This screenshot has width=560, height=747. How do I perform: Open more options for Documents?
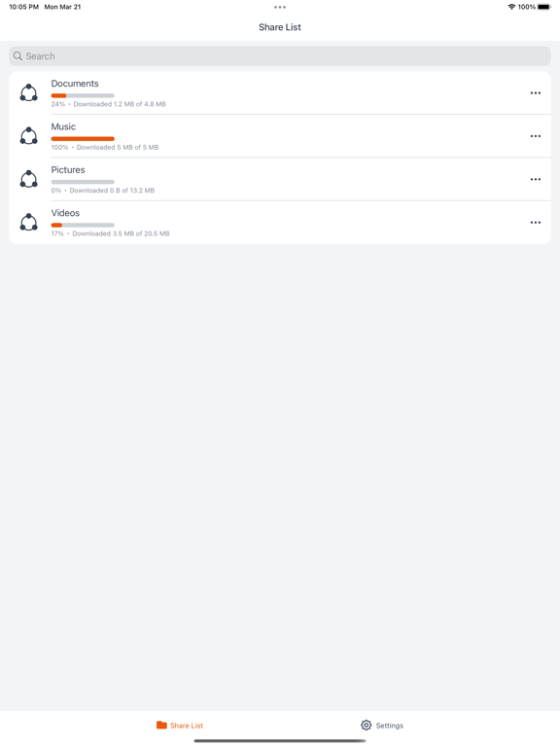pyautogui.click(x=536, y=93)
